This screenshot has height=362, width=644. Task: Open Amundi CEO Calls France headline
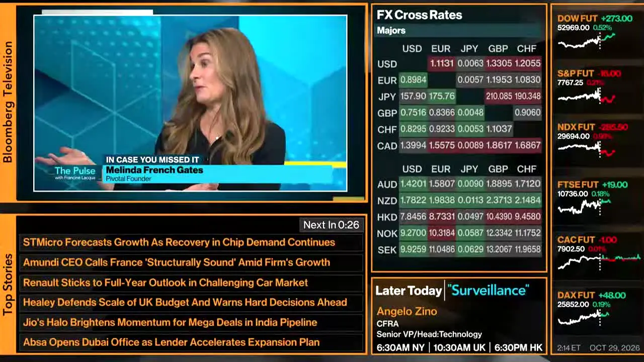pyautogui.click(x=191, y=262)
